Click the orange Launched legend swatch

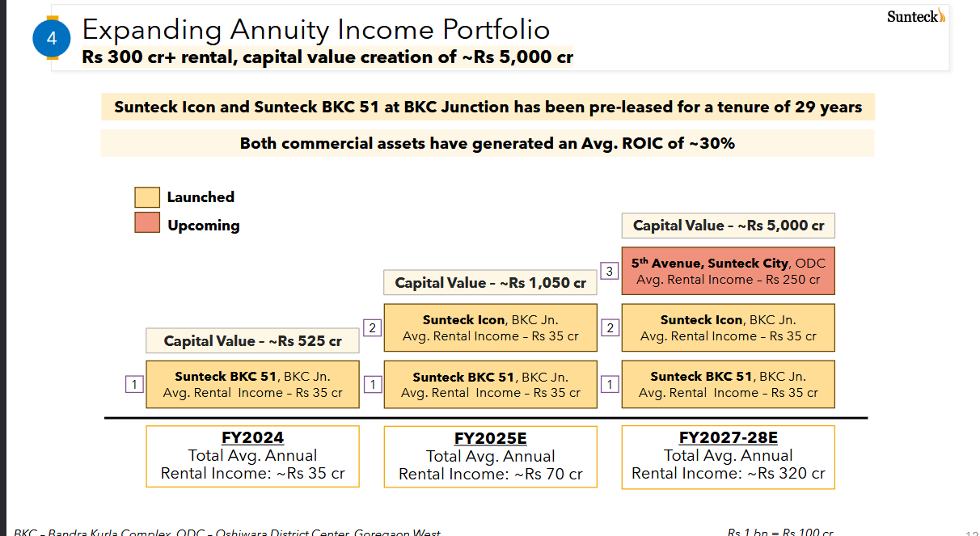tap(147, 197)
